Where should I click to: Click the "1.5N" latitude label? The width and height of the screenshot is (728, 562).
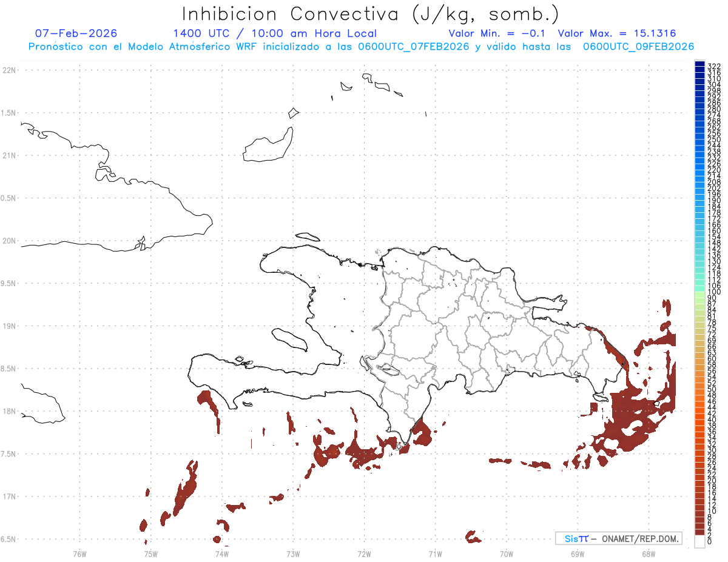pos(8,113)
